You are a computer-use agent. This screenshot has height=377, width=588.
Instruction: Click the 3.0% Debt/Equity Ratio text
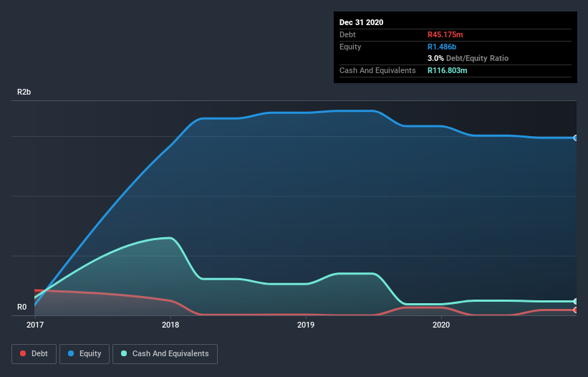click(x=468, y=59)
